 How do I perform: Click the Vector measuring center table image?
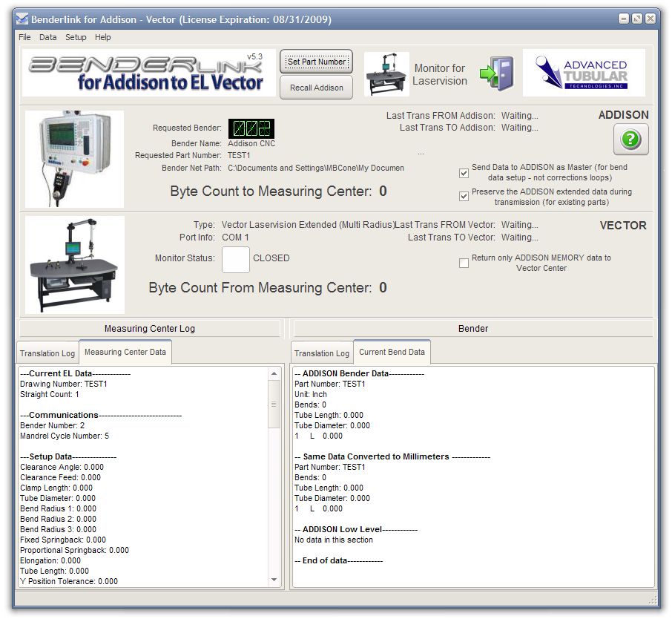(74, 264)
